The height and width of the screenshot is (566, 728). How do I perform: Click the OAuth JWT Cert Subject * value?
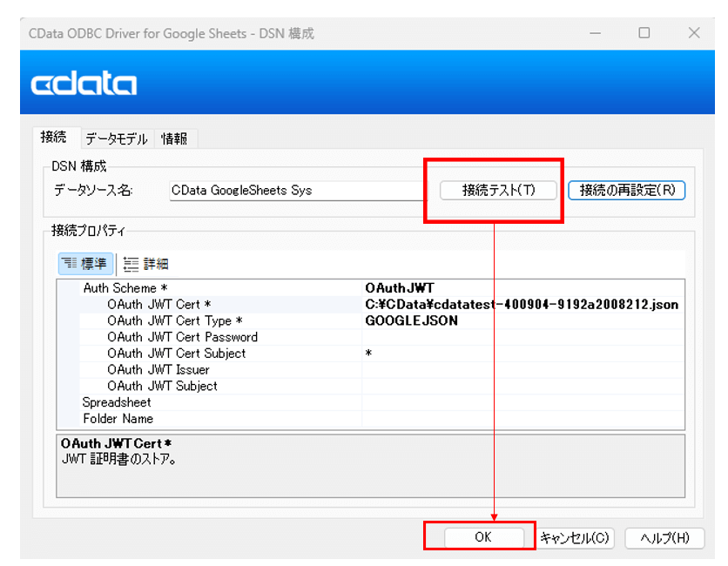coord(522,353)
